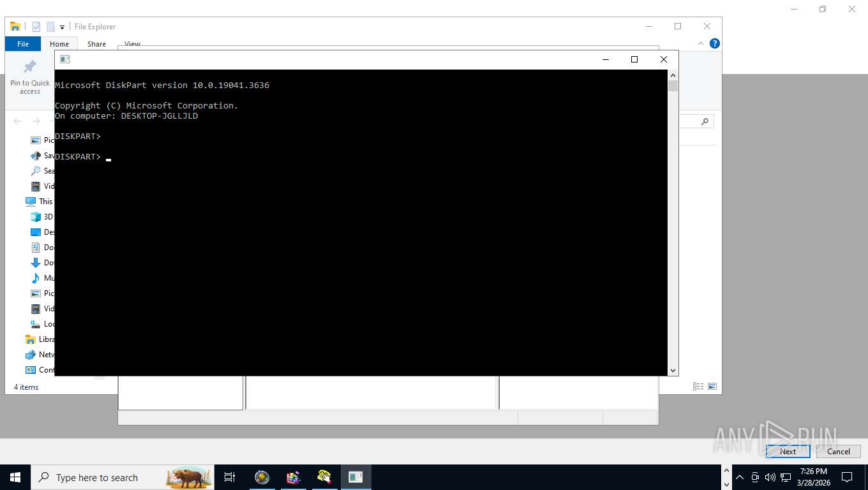Maximize the DiskPart console window
This screenshot has height=490, width=868.
pyautogui.click(x=634, y=59)
